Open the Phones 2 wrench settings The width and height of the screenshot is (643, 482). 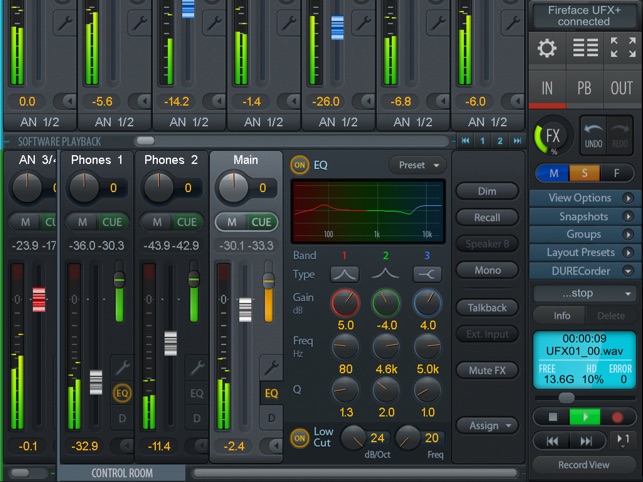[x=196, y=367]
